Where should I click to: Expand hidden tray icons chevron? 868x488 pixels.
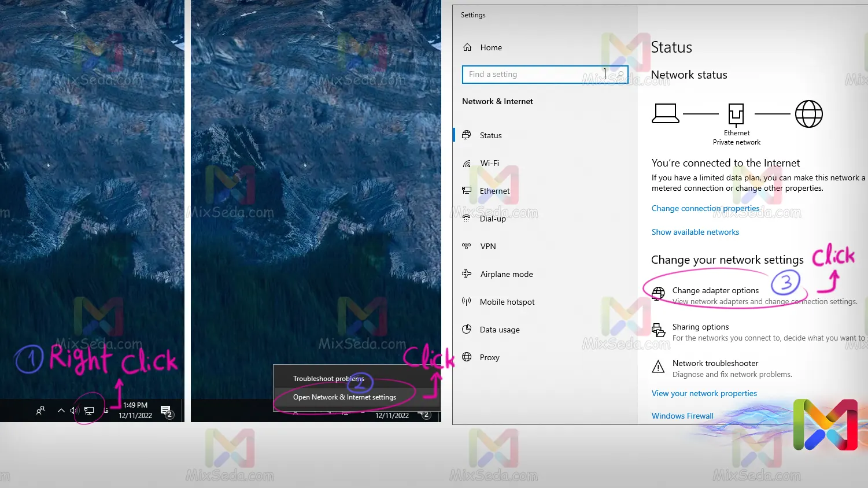[x=61, y=411]
